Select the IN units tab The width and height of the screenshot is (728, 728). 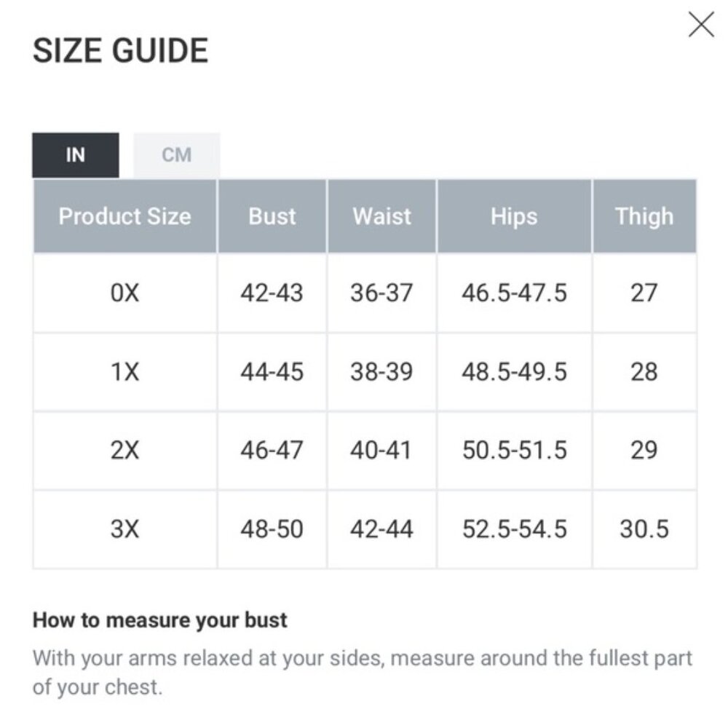[75, 154]
